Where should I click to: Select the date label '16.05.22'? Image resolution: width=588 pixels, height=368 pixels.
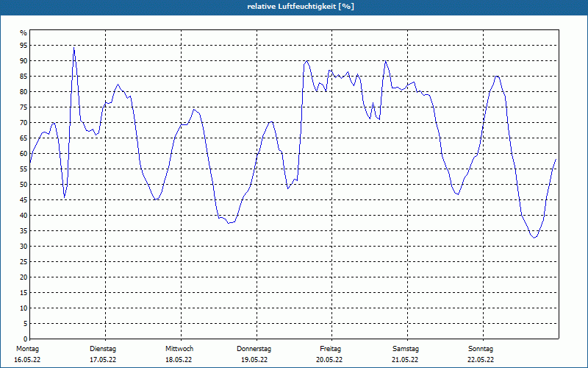(x=27, y=360)
